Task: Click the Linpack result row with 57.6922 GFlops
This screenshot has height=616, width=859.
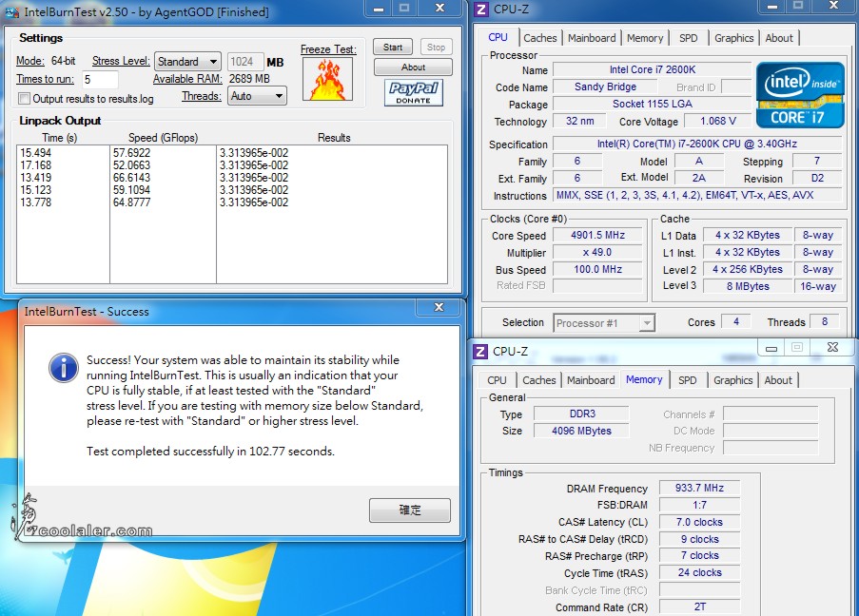Action: [x=232, y=153]
